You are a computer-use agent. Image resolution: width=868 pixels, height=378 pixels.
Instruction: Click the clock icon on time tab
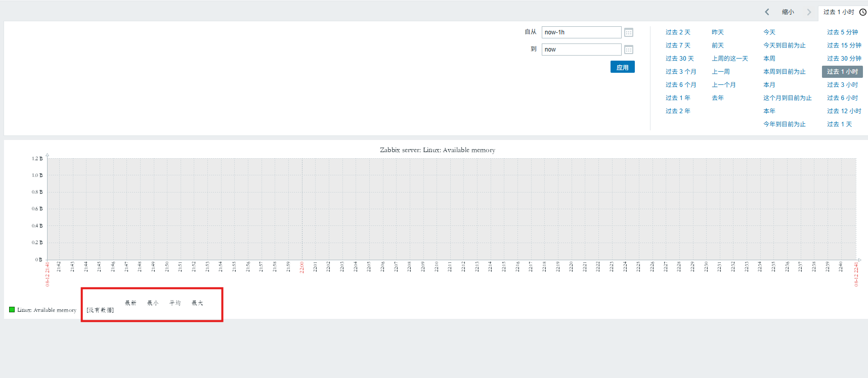point(863,12)
